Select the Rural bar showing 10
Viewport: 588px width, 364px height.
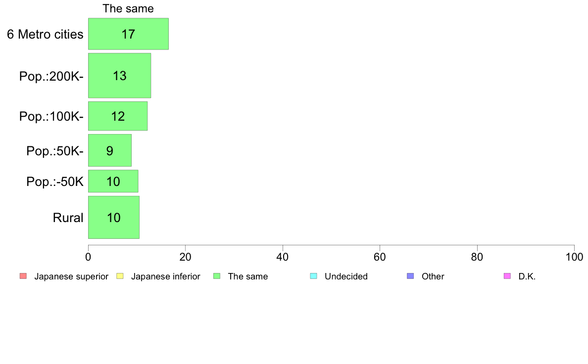114,218
